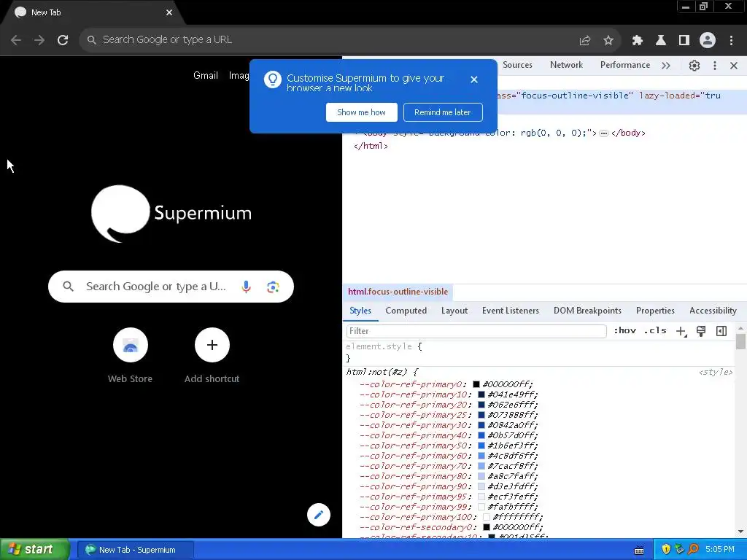Open the DOM Breakpoints tab
747x560 pixels.
tap(587, 311)
